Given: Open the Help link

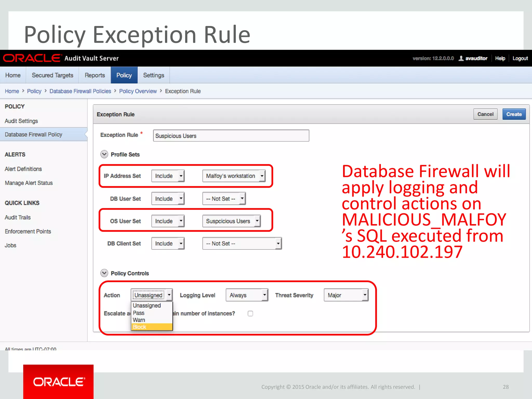Looking at the screenshot, I should (500, 58).
